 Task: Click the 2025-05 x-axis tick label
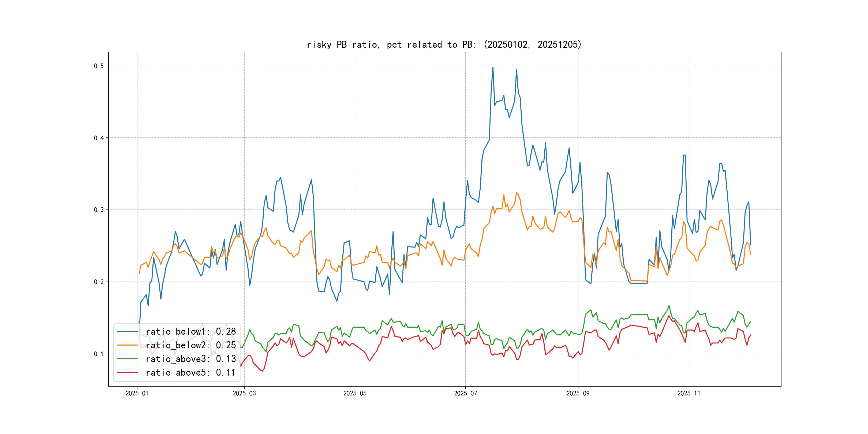point(355,393)
